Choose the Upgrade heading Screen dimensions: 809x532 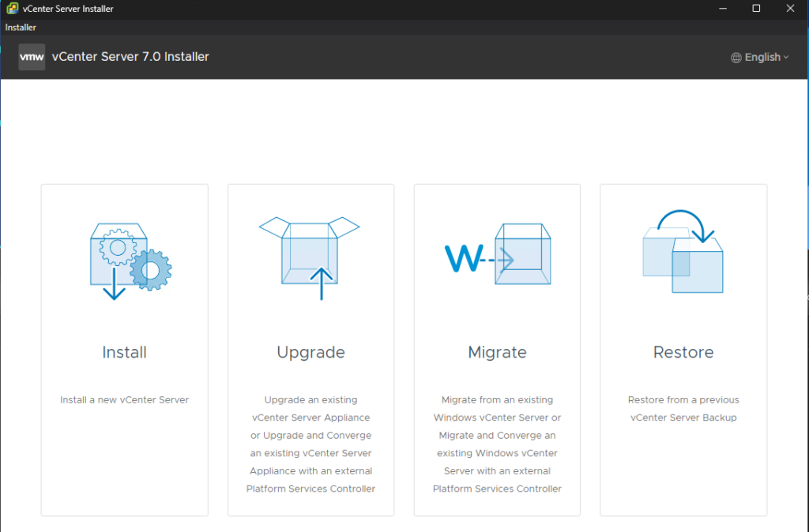tap(310, 352)
